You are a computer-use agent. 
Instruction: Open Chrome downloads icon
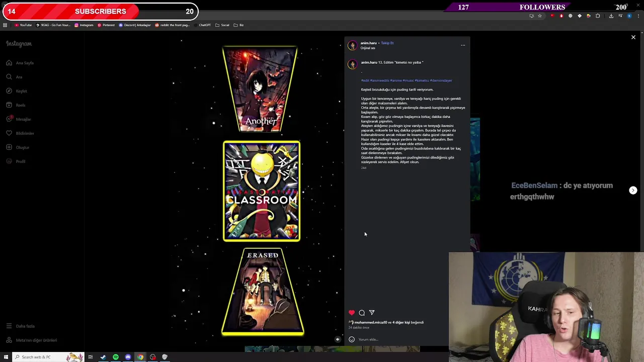[x=611, y=16]
